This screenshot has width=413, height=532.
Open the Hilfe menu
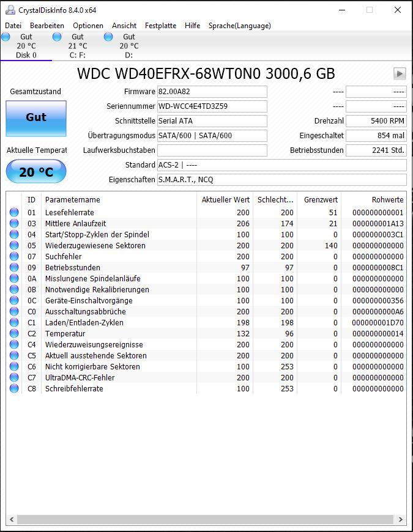tap(192, 26)
